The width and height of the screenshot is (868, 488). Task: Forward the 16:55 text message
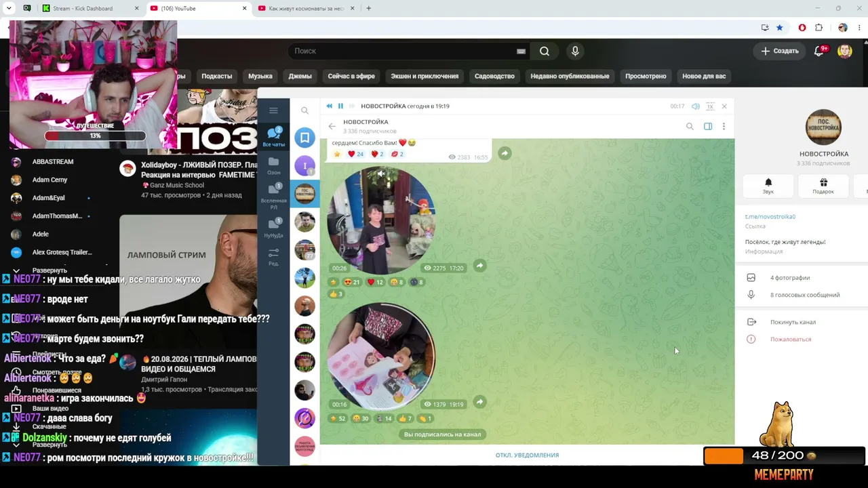[505, 154]
